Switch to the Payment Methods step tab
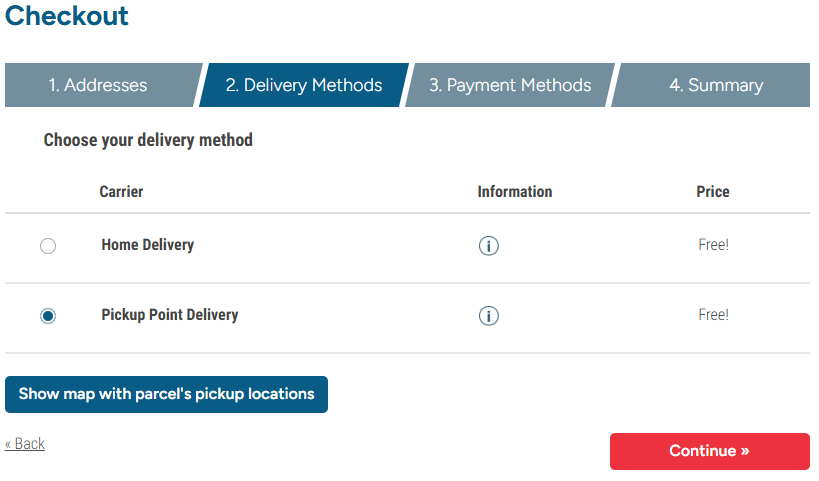The width and height of the screenshot is (819, 481). coord(510,85)
